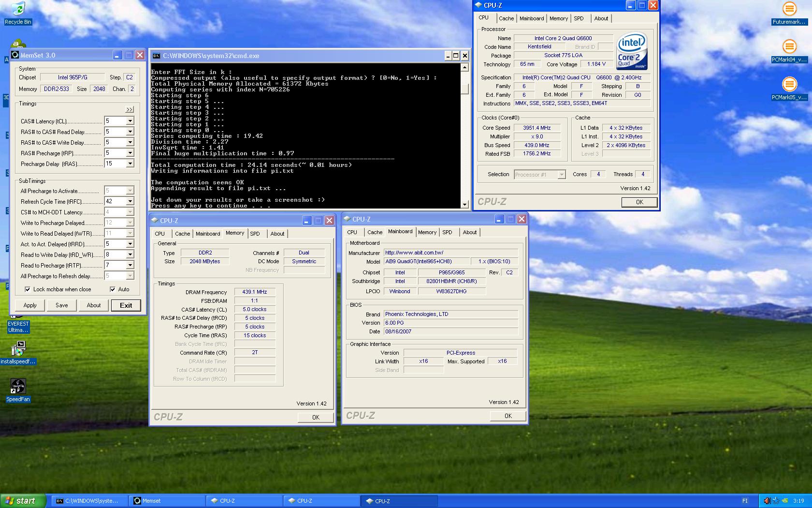Click the CPU-Z Memory window title icon
This screenshot has width=812, height=508.
(155, 221)
